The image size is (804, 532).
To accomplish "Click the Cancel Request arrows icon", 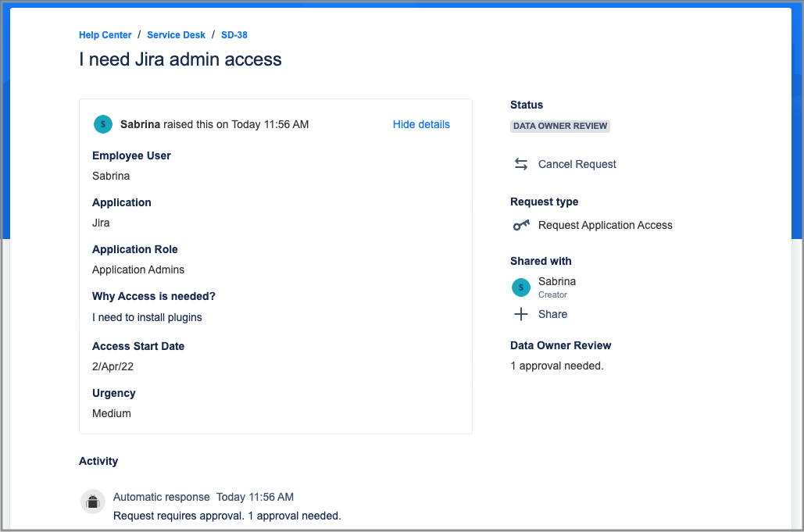I will [x=521, y=164].
